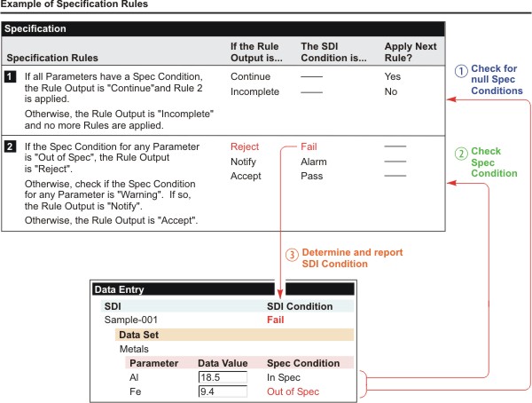Click 'Notify' rule output text
Screen dimensions: 532x403
pos(243,162)
